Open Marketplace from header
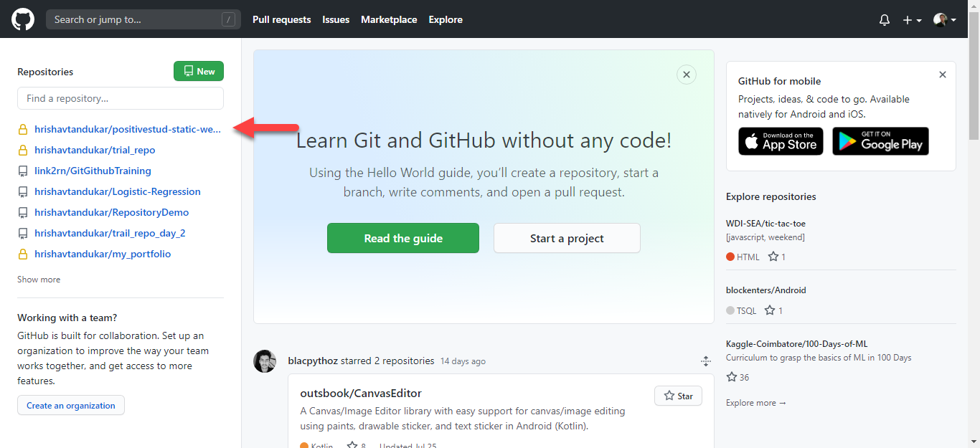Image resolution: width=980 pixels, height=448 pixels. [x=389, y=19]
